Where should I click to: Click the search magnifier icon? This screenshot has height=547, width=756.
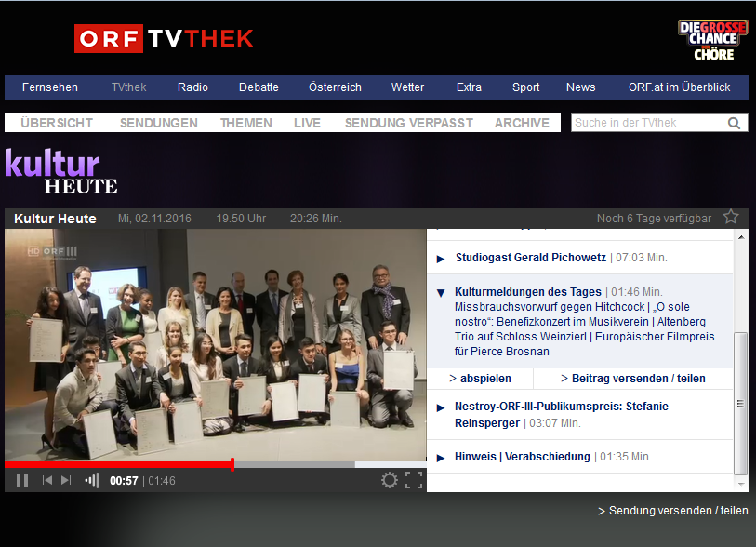(x=735, y=123)
